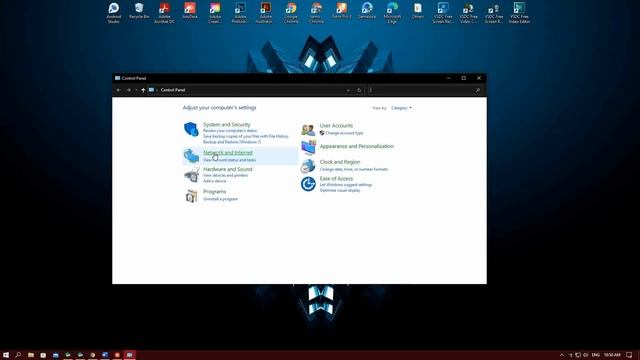Click the Add a device link
This screenshot has width=640, height=360.
pos(214,181)
